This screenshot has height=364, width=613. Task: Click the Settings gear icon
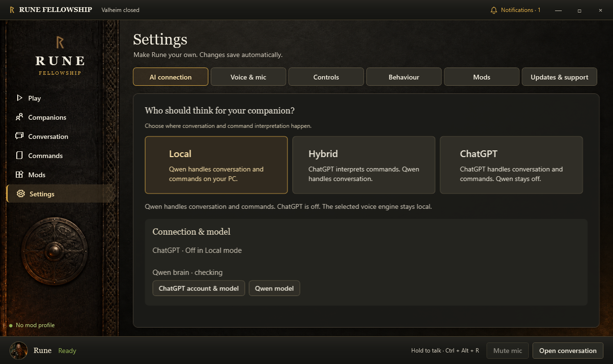(x=21, y=193)
